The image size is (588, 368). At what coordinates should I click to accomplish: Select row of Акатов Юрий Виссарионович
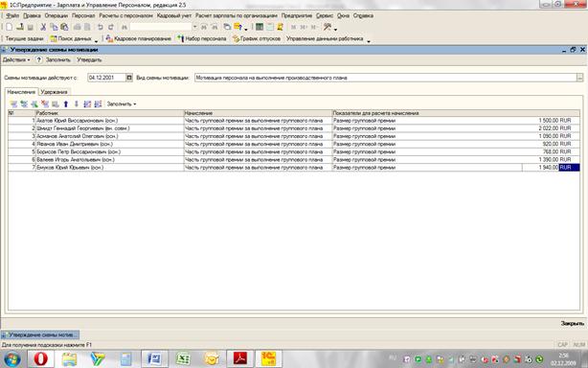point(294,121)
